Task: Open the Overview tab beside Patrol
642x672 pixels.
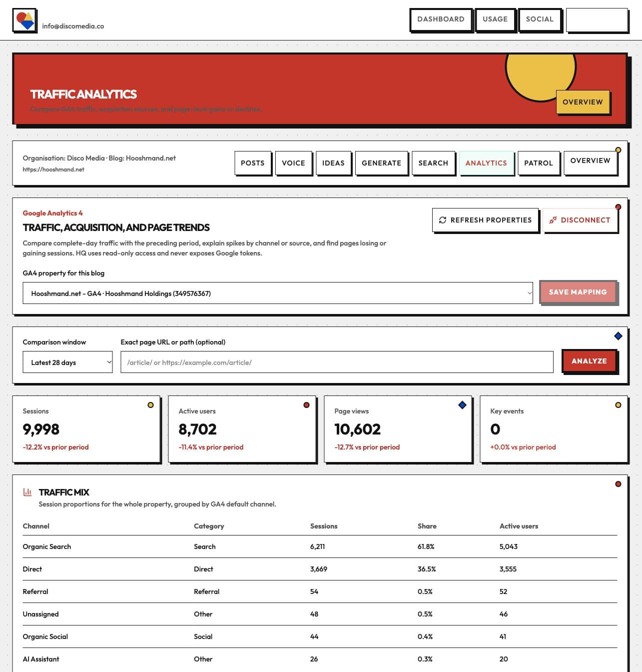Action: pyautogui.click(x=590, y=162)
